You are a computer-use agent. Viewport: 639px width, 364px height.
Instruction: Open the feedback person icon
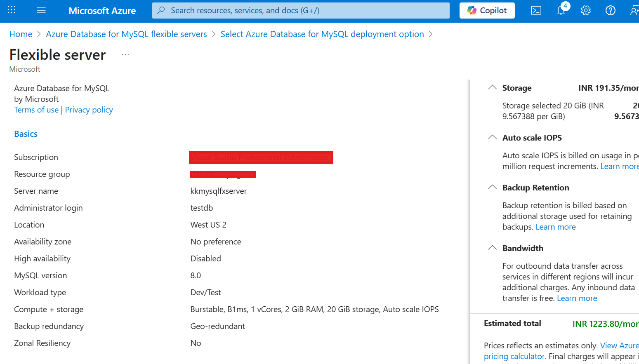pos(634,10)
